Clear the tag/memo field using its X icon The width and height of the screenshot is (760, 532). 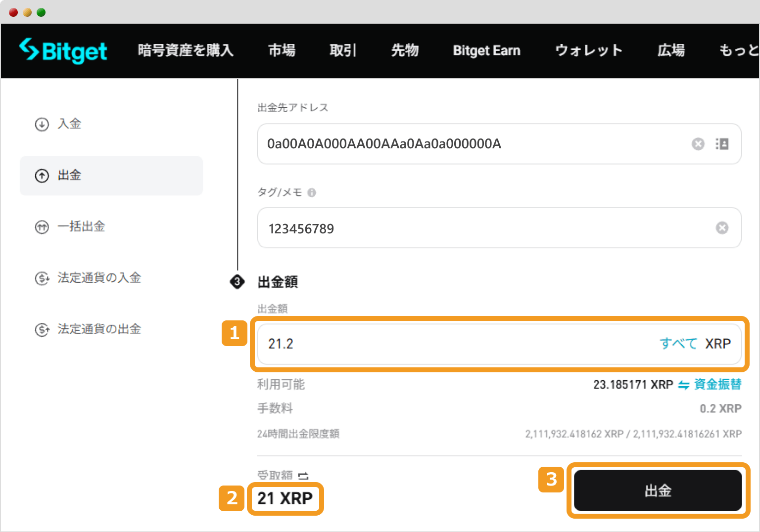coord(722,228)
